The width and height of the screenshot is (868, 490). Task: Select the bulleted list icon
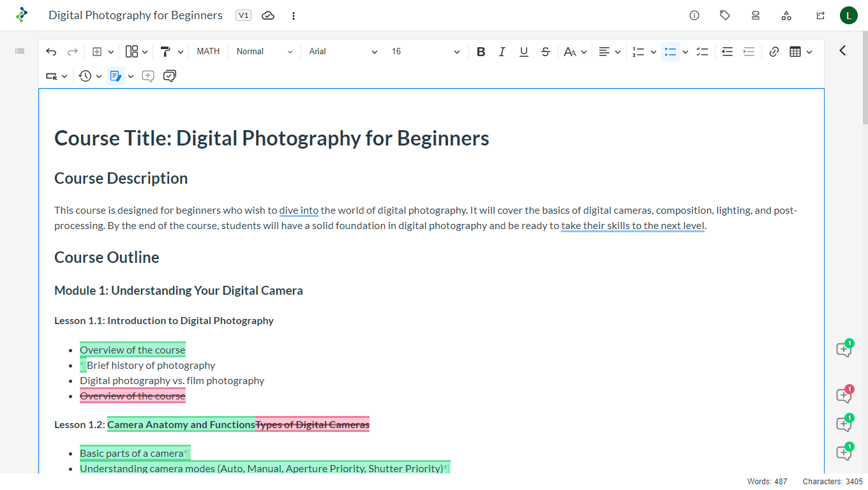670,52
